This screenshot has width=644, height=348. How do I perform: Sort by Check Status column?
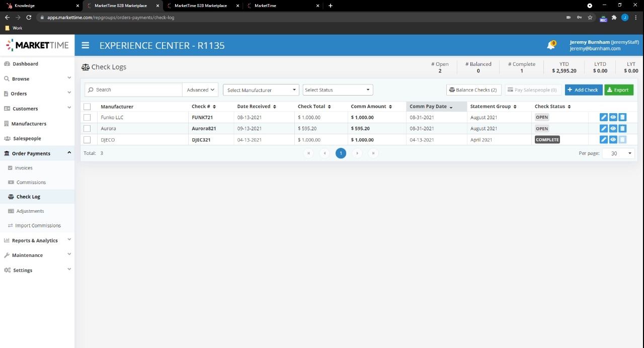coord(553,107)
